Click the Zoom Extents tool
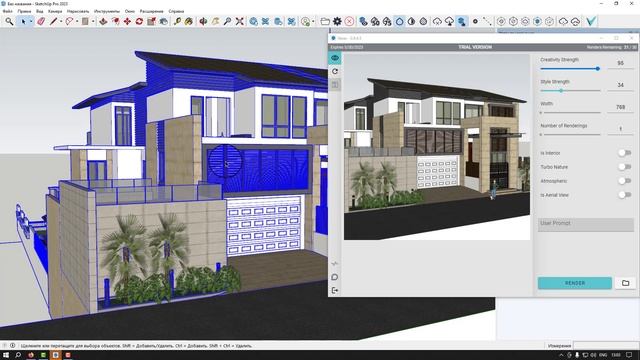The height and width of the screenshot is (360, 640). click(240, 21)
